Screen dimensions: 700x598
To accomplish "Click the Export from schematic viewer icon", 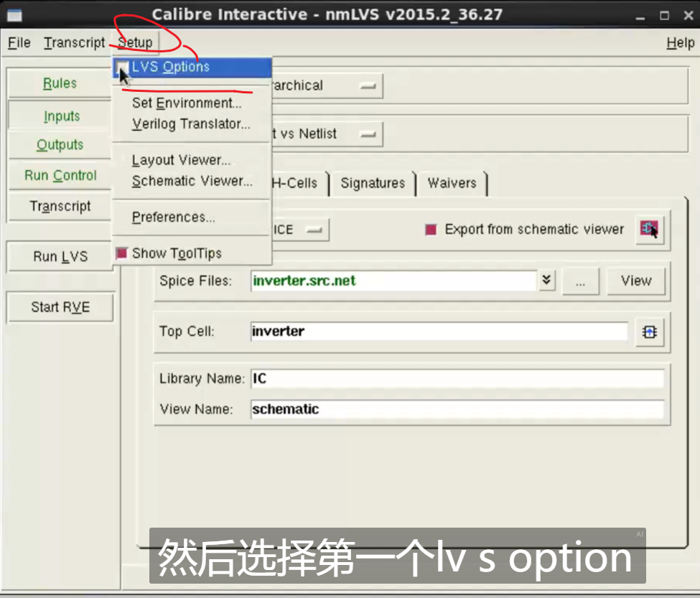I will tap(648, 229).
